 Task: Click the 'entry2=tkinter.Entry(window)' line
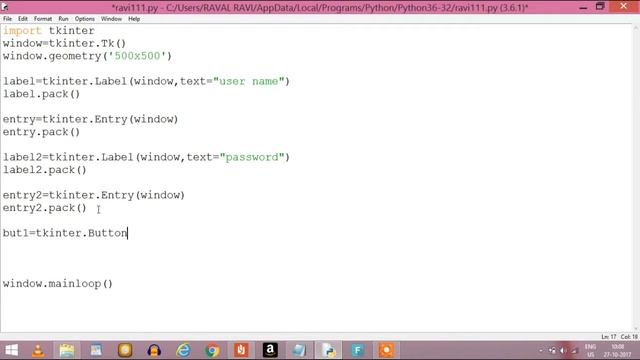94,195
